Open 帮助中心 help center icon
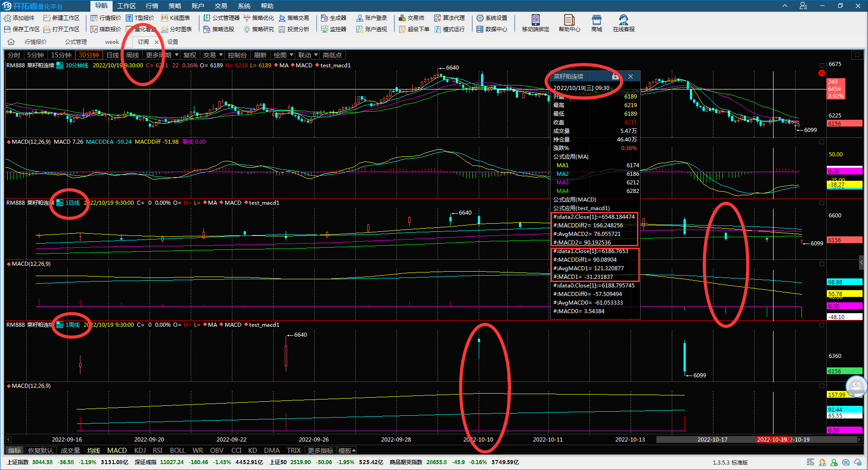This screenshot has height=470, width=868. tap(569, 20)
